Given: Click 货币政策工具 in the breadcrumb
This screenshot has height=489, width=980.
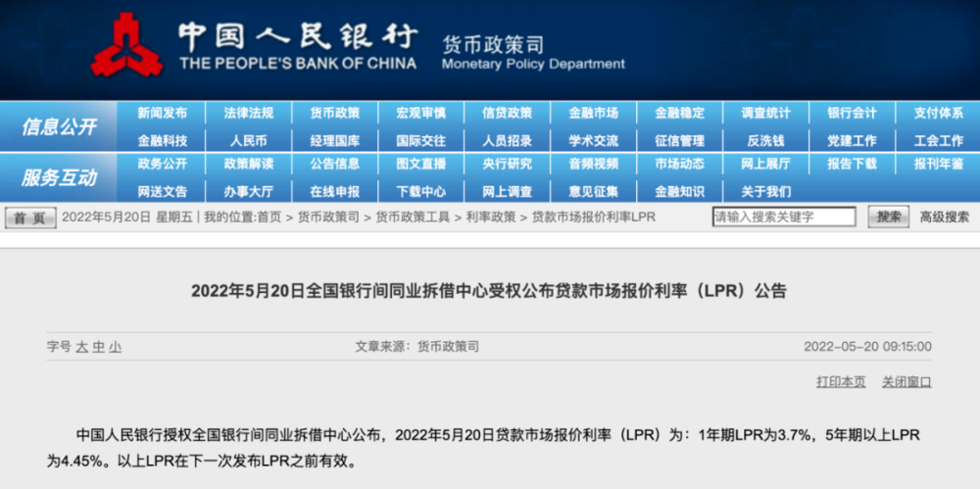Looking at the screenshot, I should pyautogui.click(x=415, y=217).
